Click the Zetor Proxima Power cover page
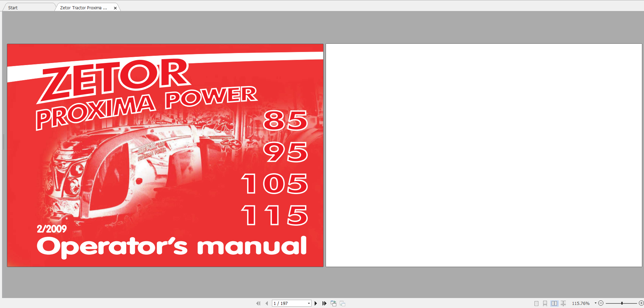The height and width of the screenshot is (308, 644). [165, 155]
